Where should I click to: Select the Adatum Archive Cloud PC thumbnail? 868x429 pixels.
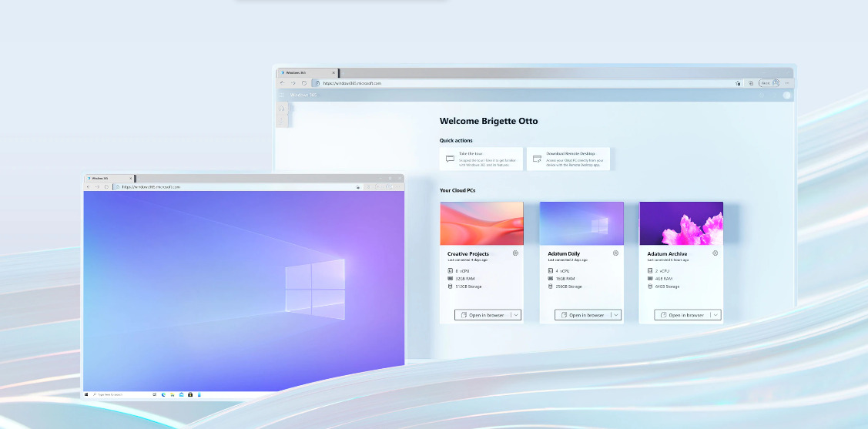682,223
